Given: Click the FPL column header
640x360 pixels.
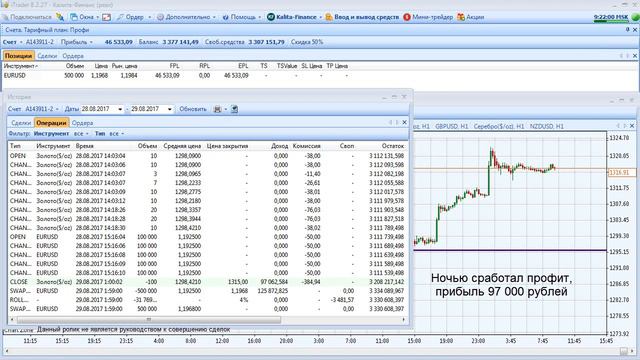Looking at the screenshot, I should pos(174,66).
